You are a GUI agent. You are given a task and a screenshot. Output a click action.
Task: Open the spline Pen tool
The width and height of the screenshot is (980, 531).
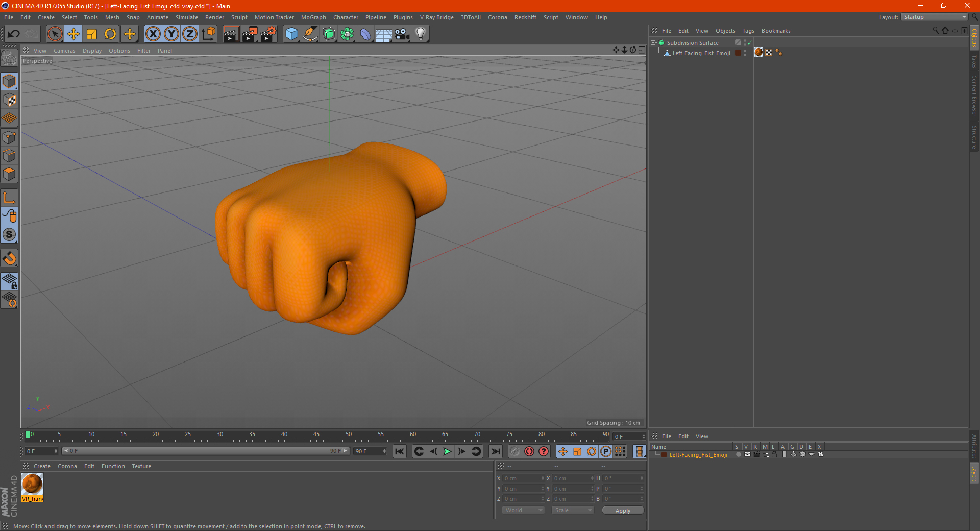click(x=310, y=34)
